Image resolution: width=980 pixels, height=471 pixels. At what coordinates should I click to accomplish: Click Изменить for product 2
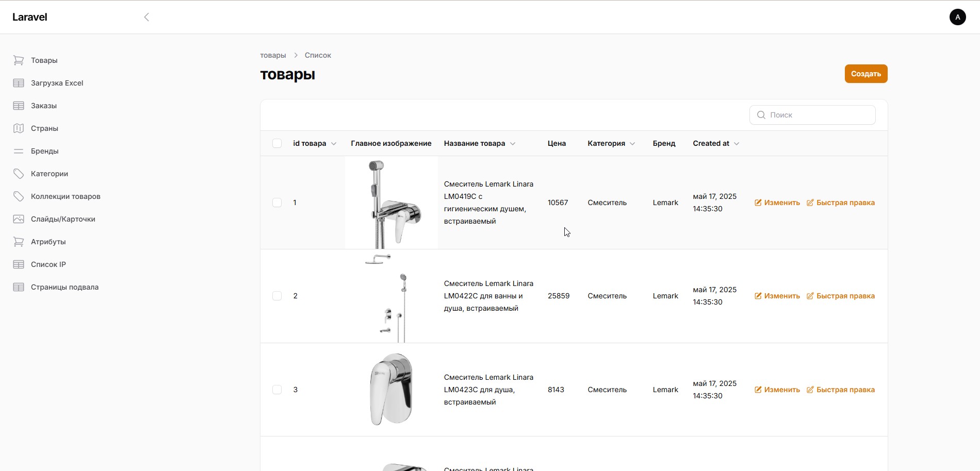coord(777,296)
